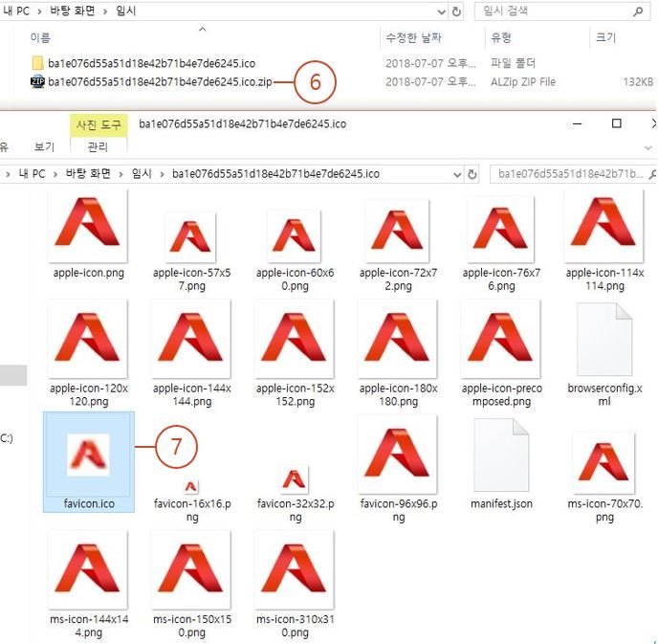Sort by 수정한 날짜 column header
Image resolution: width=658 pixels, height=644 pixels.
click(x=413, y=37)
